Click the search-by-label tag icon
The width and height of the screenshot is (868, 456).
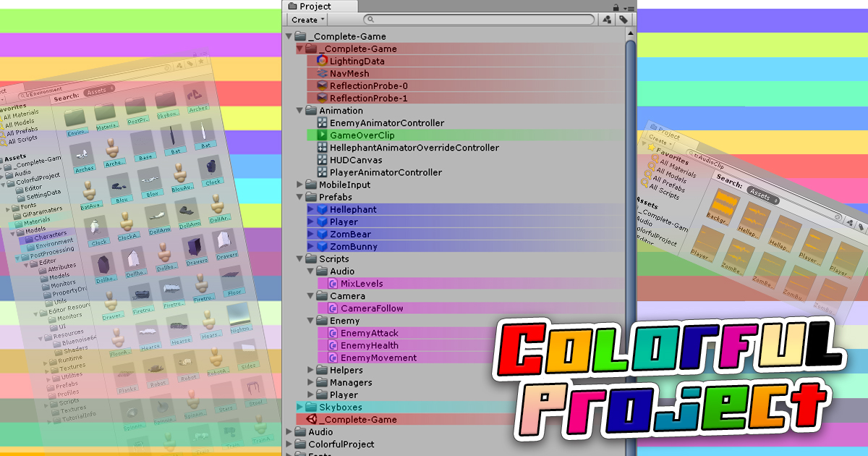point(625,20)
